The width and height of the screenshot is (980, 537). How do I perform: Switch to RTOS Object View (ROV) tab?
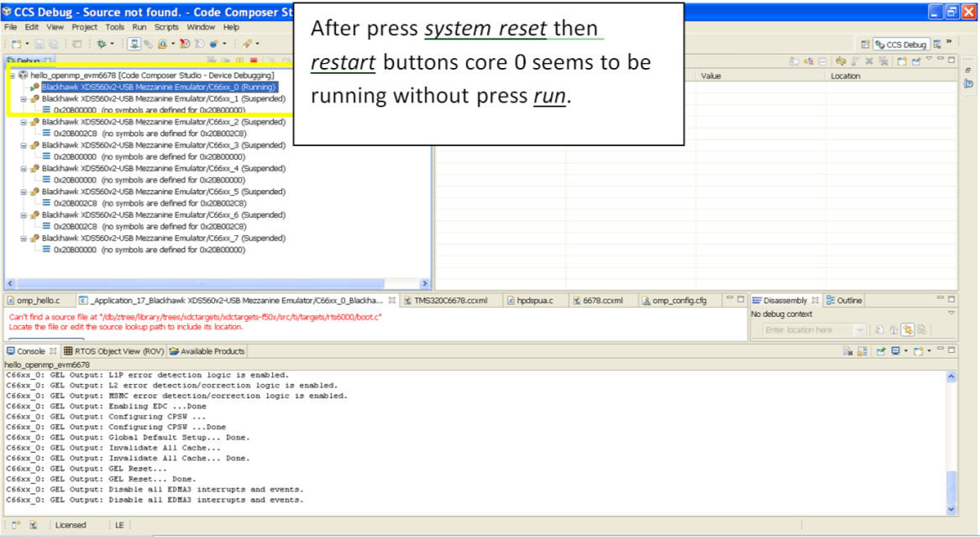(x=113, y=351)
